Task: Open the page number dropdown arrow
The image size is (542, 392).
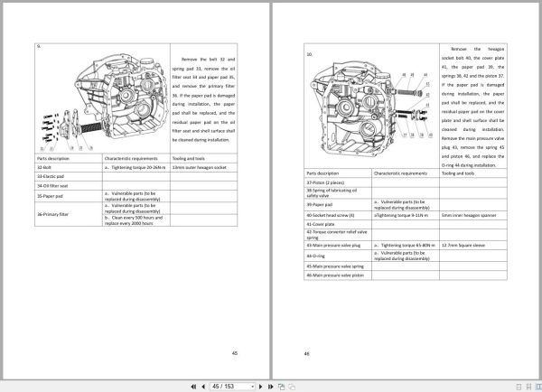Action: pyautogui.click(x=253, y=387)
